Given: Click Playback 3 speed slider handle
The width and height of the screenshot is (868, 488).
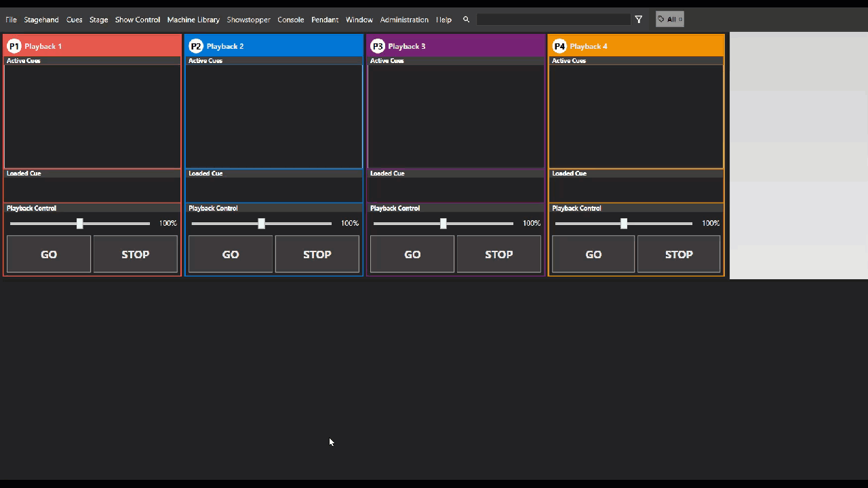Looking at the screenshot, I should pos(443,224).
